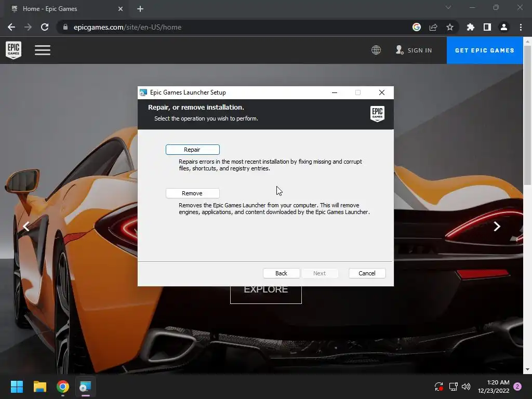Bookmark this page with the star icon
The width and height of the screenshot is (532, 399).
coord(450,27)
